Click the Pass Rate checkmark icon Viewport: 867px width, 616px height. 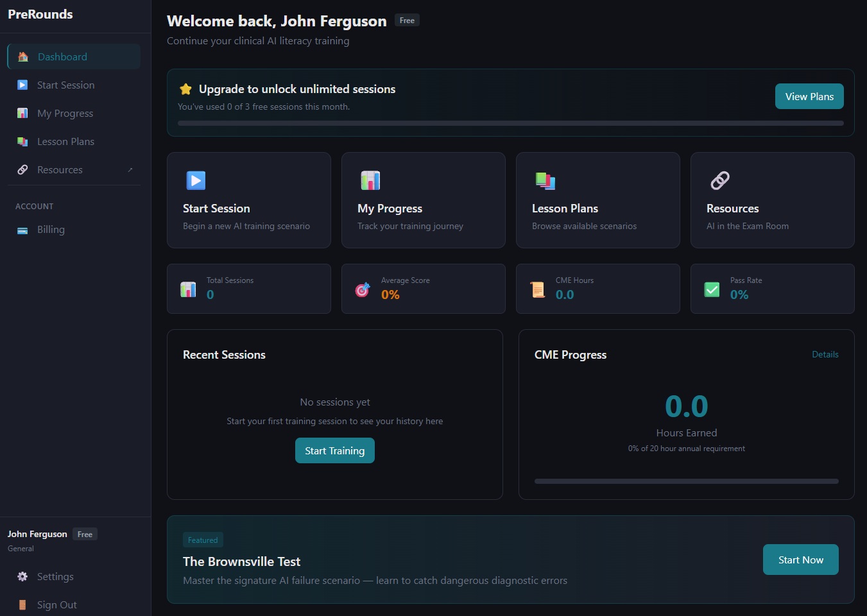click(711, 289)
